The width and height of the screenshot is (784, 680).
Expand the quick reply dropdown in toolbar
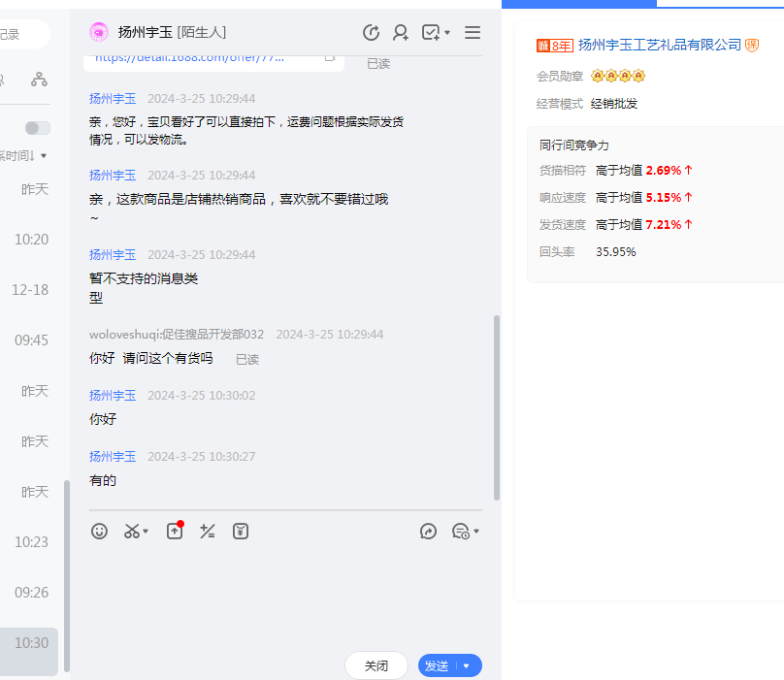[466, 531]
